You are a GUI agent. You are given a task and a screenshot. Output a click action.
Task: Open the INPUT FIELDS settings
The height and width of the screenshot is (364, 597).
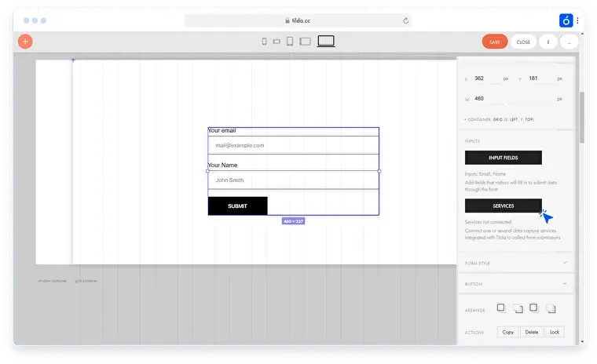(x=503, y=158)
